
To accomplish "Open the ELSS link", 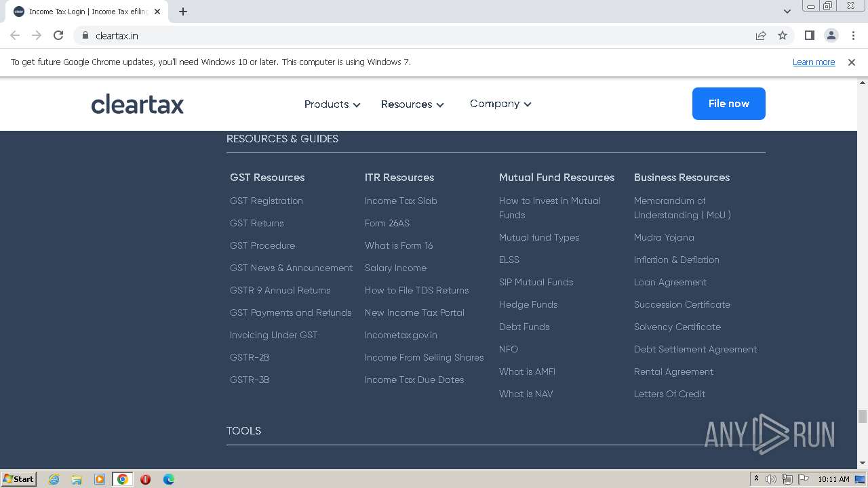I will point(509,260).
